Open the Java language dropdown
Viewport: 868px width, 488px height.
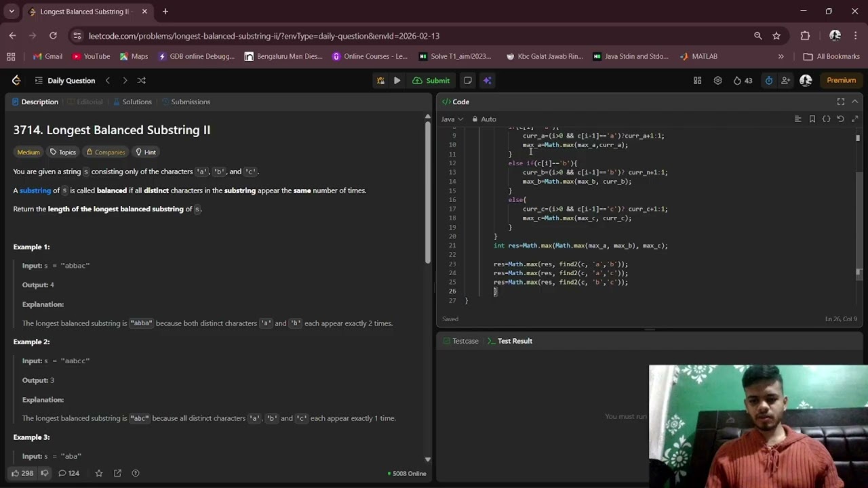point(452,119)
